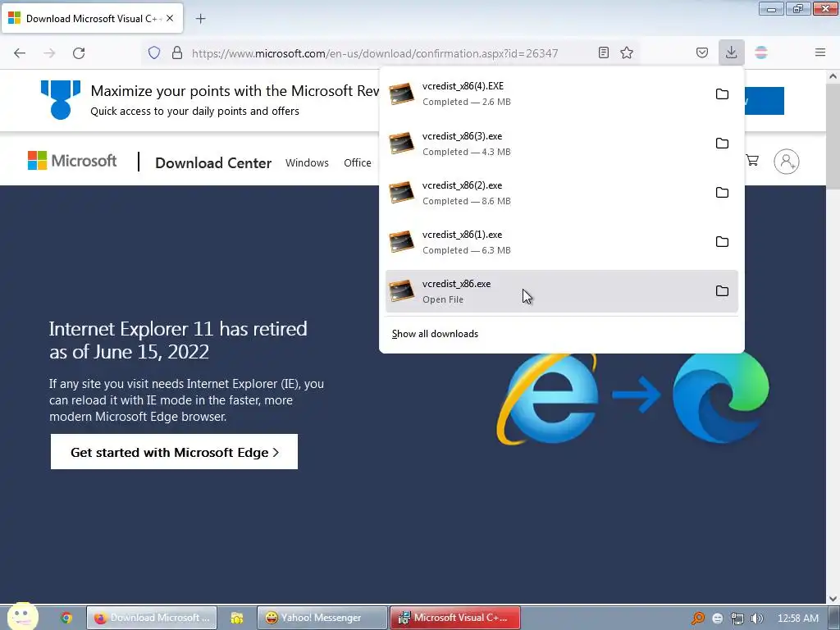Close the downloads panel via toolbar downloads button
This screenshot has height=630, width=840.
point(731,52)
